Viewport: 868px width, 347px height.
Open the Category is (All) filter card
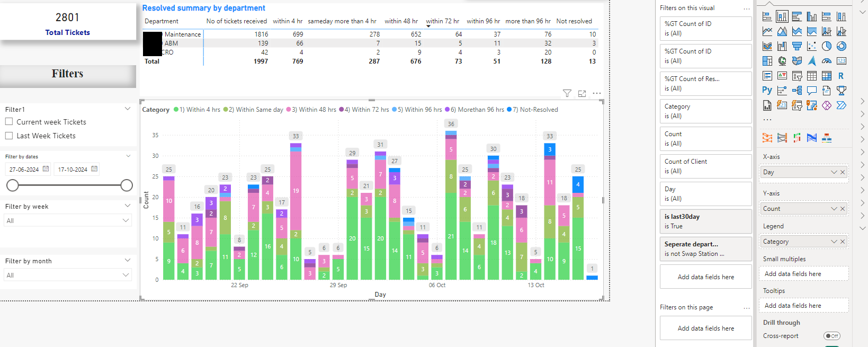tap(706, 111)
